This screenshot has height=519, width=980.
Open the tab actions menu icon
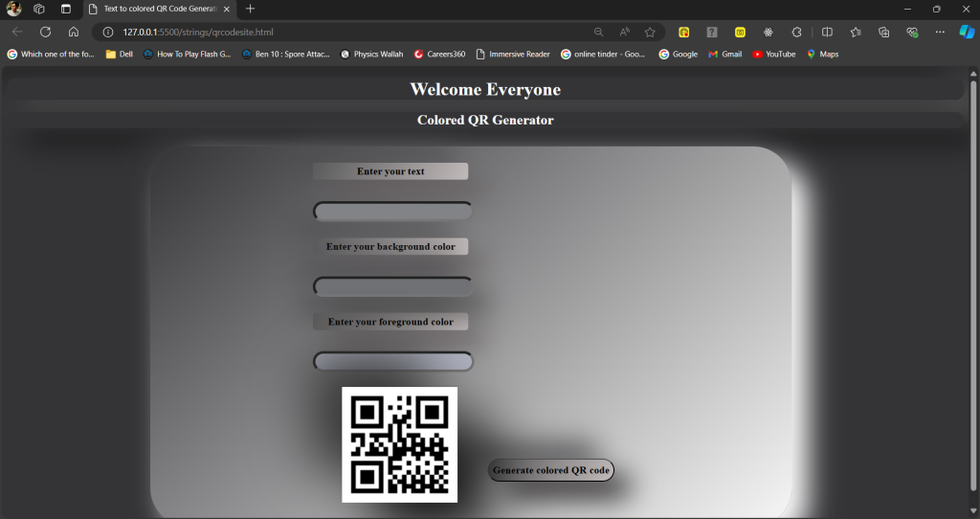66,9
